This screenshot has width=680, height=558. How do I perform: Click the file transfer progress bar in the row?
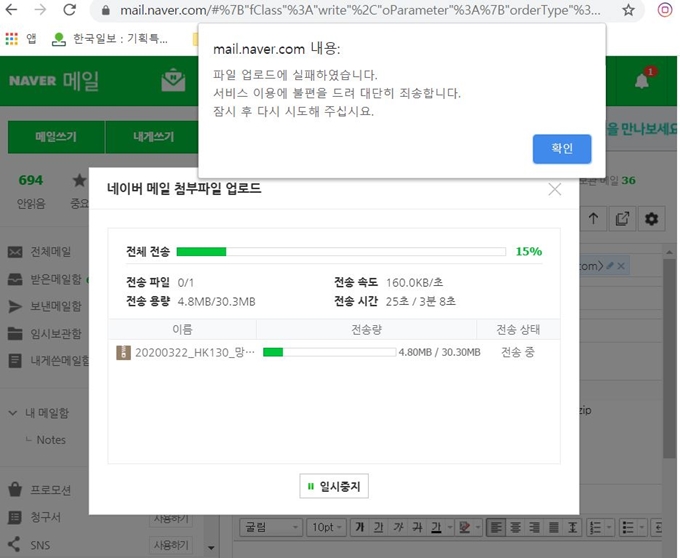coord(329,352)
